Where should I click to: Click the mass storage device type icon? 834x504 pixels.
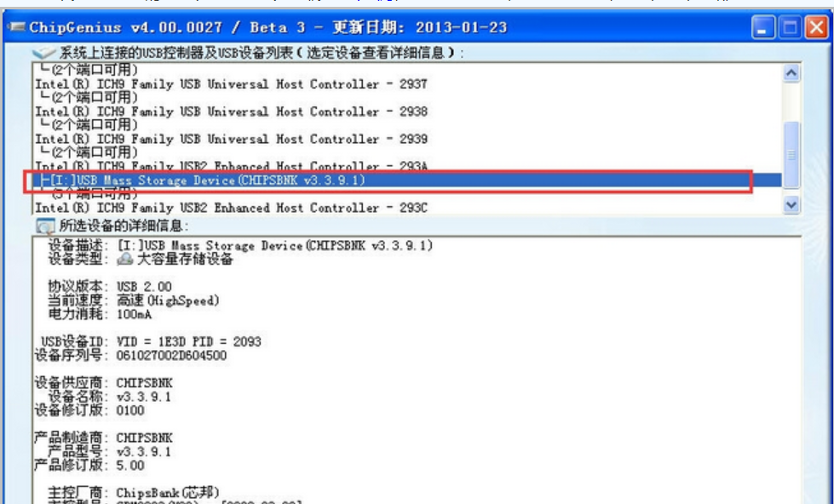coord(124,261)
